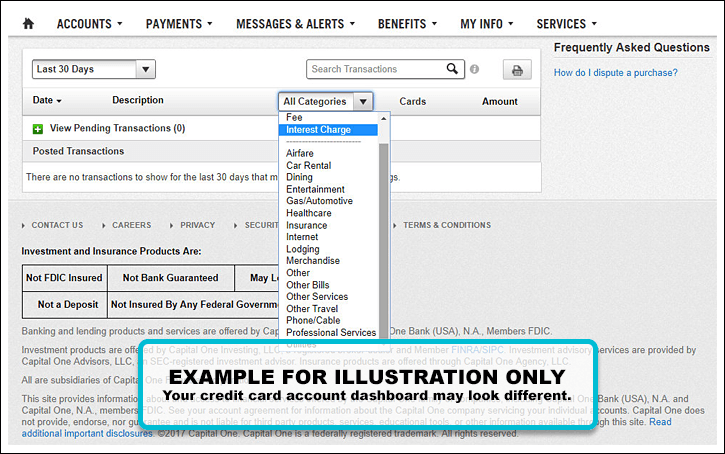Open the Messages & Alerts menu
725x454 pixels.
(295, 24)
